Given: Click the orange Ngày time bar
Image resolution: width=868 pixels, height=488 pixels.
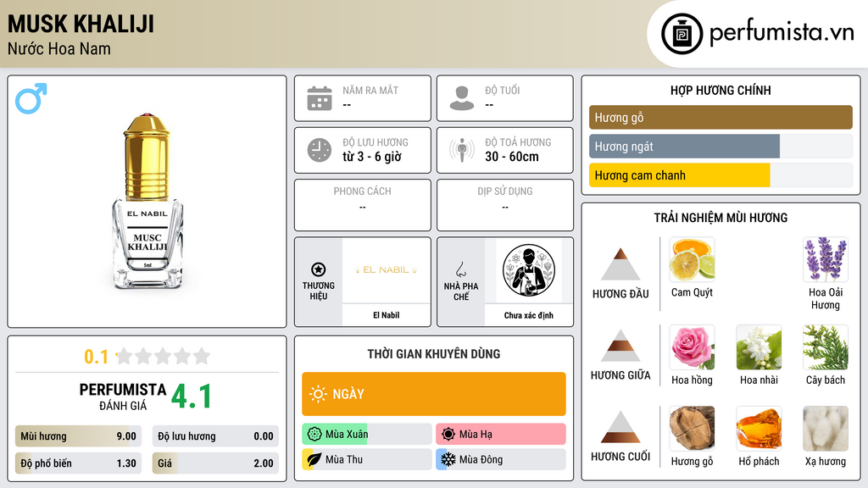Looking at the screenshot, I should 434,394.
